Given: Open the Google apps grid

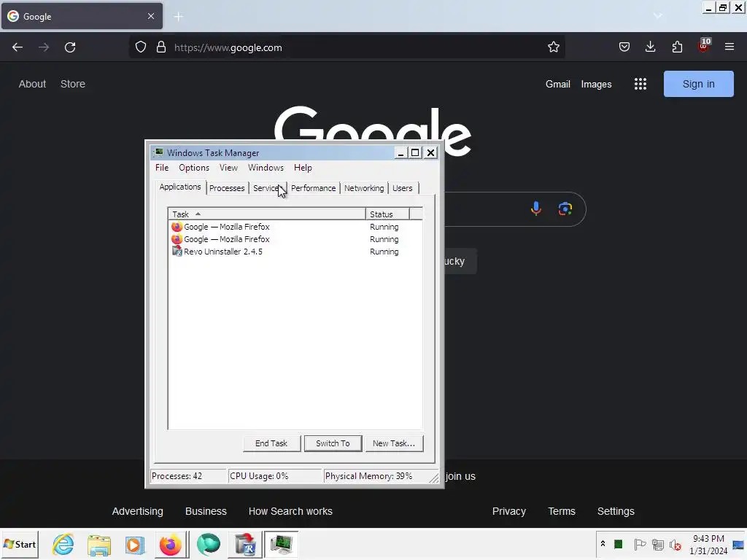Looking at the screenshot, I should tap(640, 85).
